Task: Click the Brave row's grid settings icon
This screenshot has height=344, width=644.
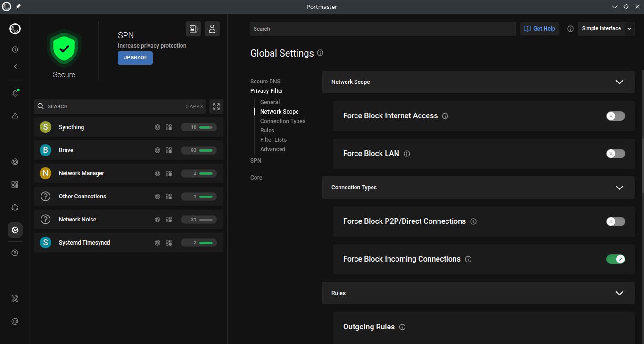Action: coord(169,150)
